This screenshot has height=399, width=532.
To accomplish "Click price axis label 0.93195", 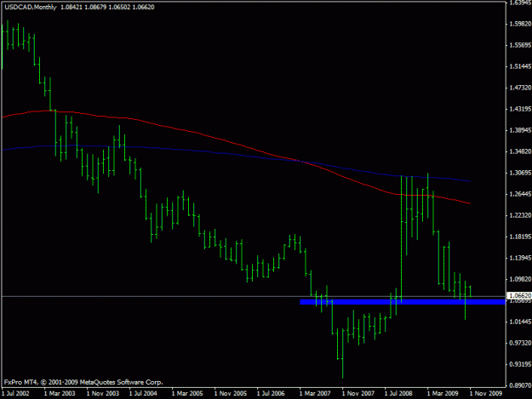I will 520,364.
